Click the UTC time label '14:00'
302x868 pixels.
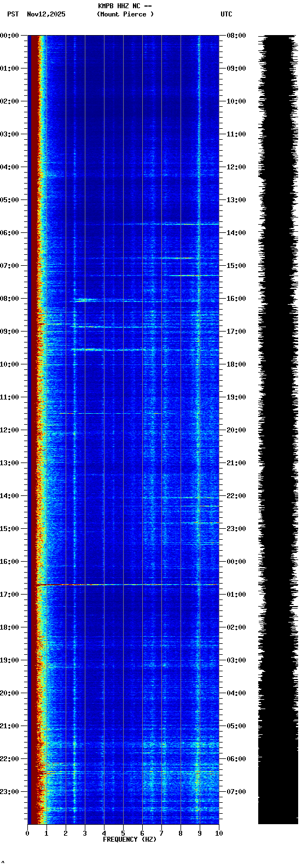tap(236, 233)
